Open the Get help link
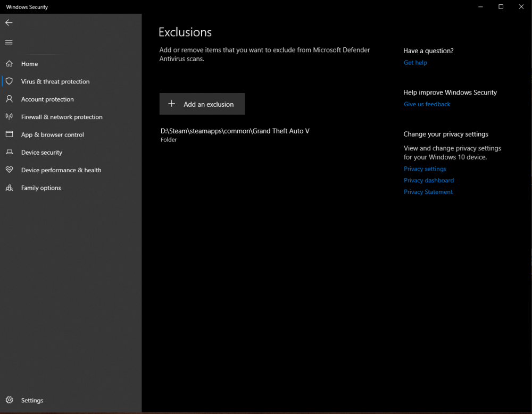The image size is (532, 414). (415, 63)
